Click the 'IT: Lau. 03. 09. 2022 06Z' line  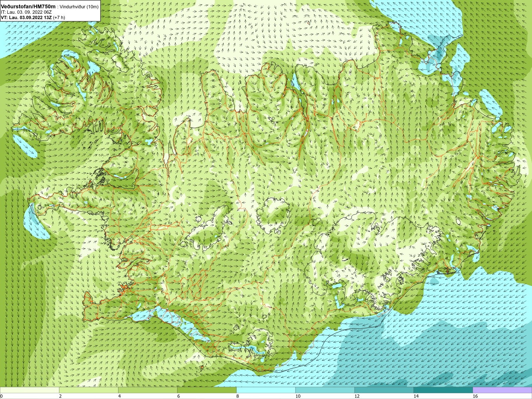tap(26, 12)
